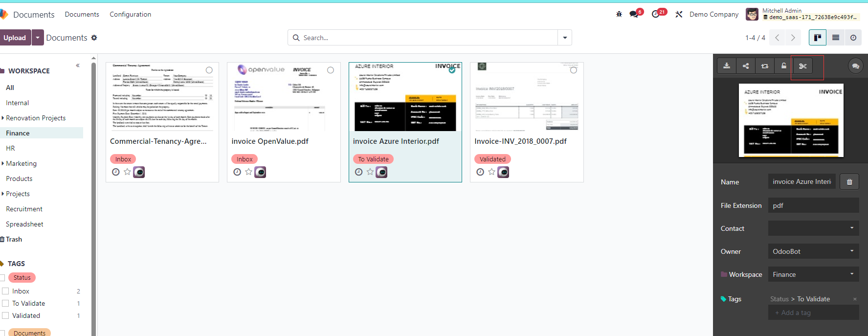Click the scissors Split PDF icon
The width and height of the screenshot is (868, 336).
tap(803, 66)
